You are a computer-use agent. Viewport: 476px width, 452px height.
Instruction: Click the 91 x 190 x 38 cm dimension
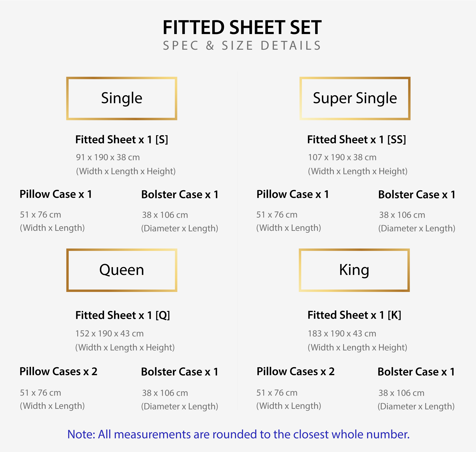point(108,157)
